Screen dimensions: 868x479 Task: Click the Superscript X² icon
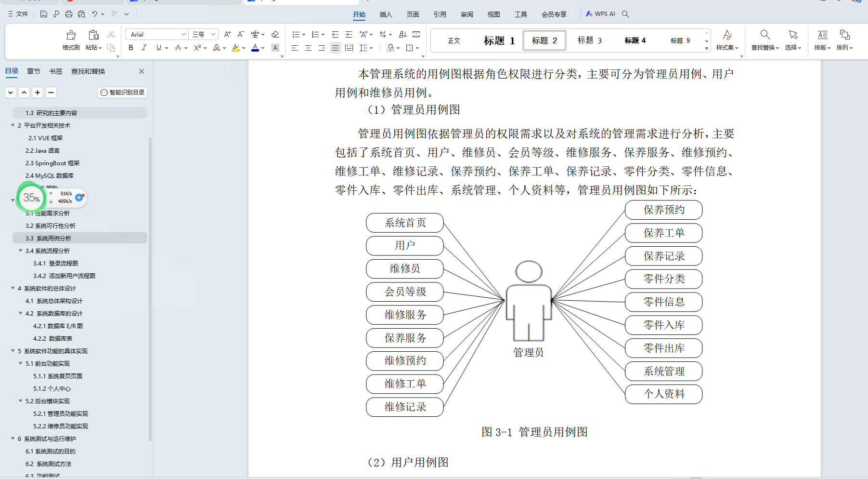[x=197, y=48]
